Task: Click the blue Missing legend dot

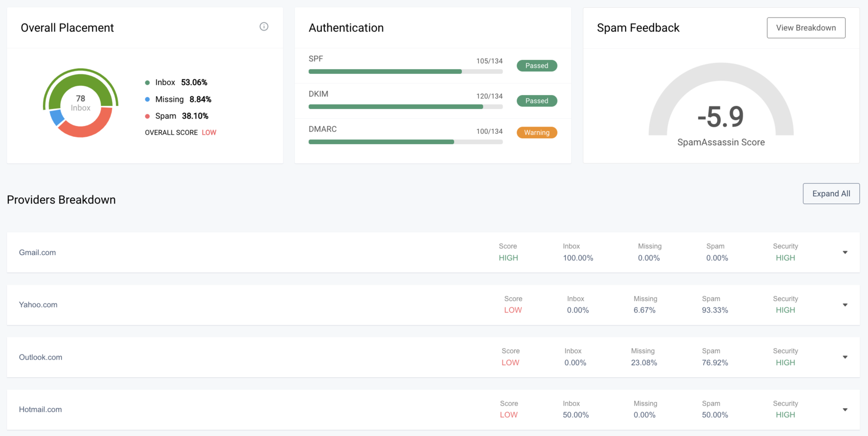Action: pos(147,99)
